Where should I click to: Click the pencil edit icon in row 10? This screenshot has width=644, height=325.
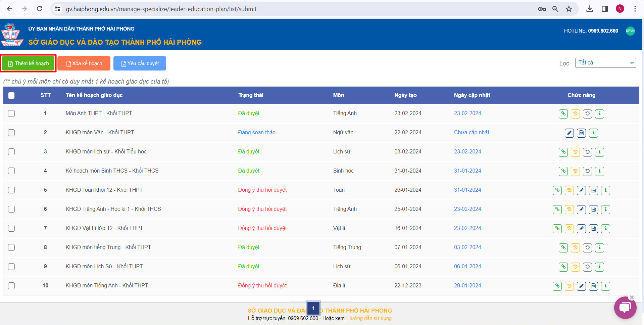tap(581, 286)
